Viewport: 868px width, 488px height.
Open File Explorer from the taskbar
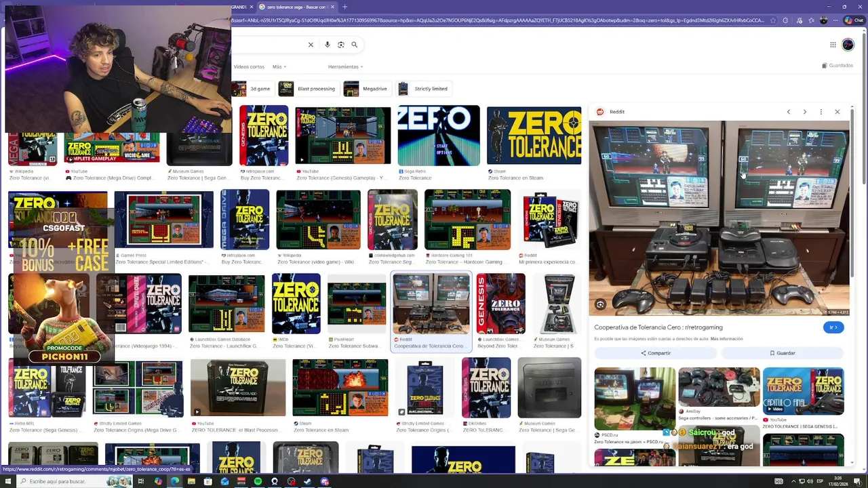191,481
